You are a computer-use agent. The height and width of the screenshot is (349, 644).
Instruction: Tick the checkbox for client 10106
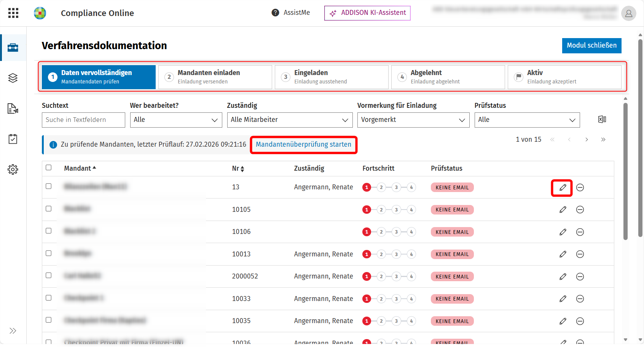pyautogui.click(x=49, y=231)
